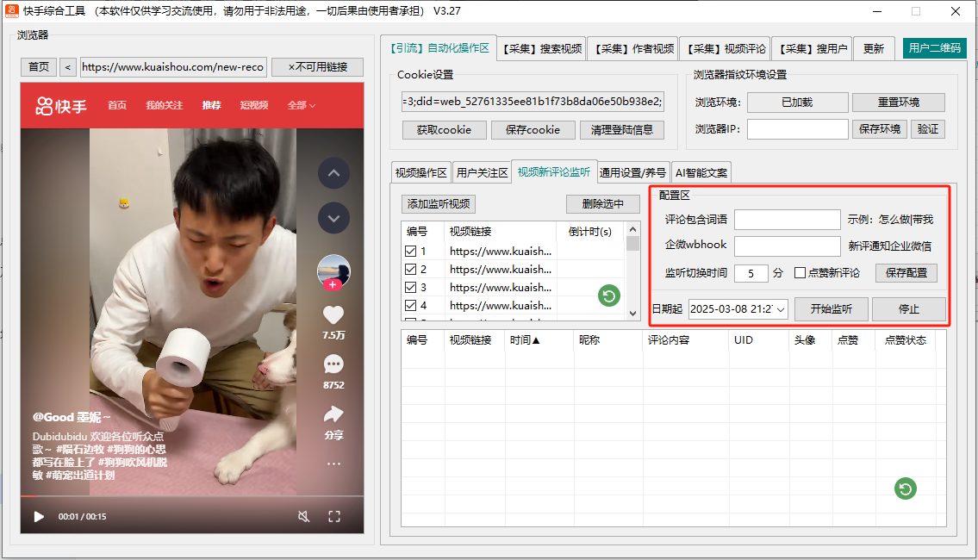This screenshot has width=978, height=560.
Task: Click the share arrow icon
Action: (333, 414)
